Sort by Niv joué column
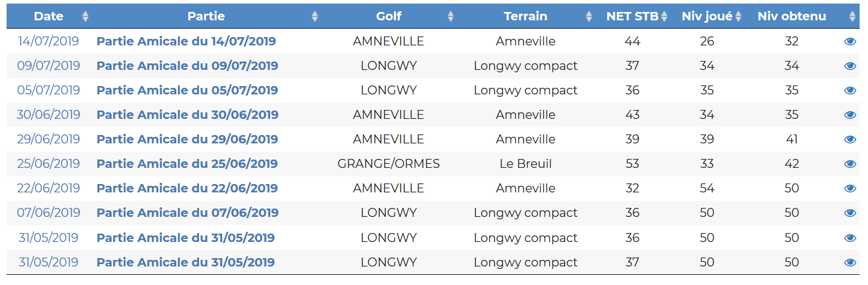 pos(738,17)
